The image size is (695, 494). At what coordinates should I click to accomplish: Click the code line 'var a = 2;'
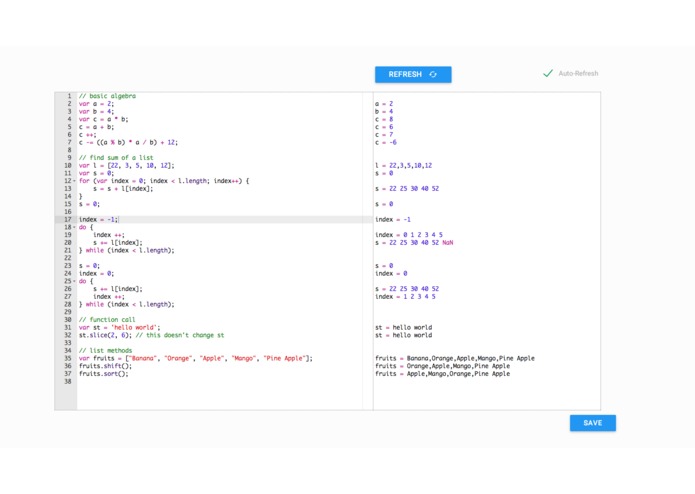click(96, 104)
